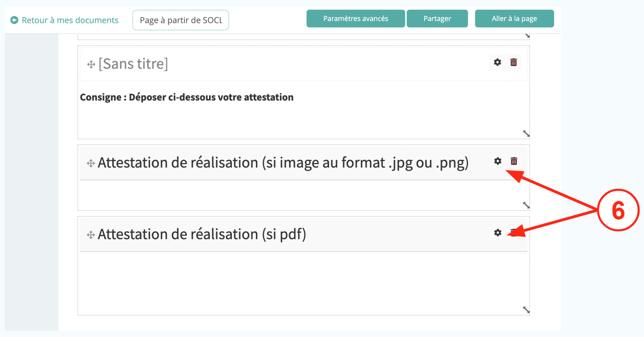644x337 pixels.
Task: Click resize handle of pdf attestation block
Action: pyautogui.click(x=526, y=310)
